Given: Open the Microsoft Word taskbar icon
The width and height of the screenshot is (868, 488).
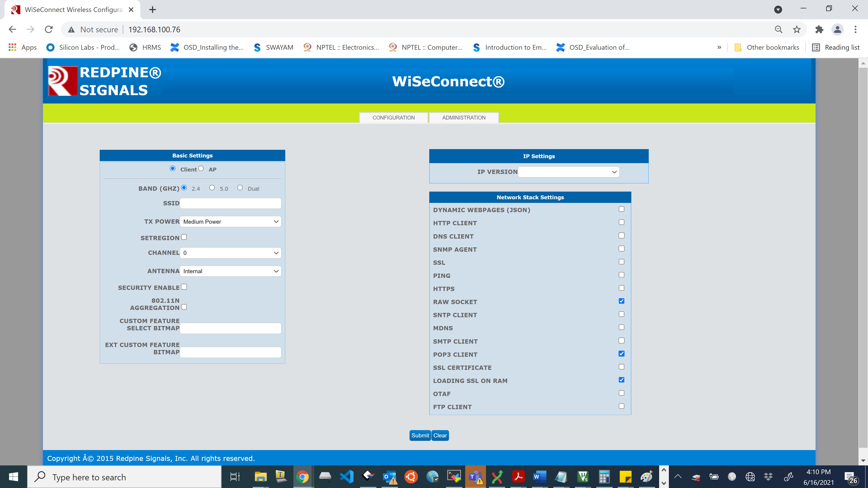Looking at the screenshot, I should click(x=539, y=476).
